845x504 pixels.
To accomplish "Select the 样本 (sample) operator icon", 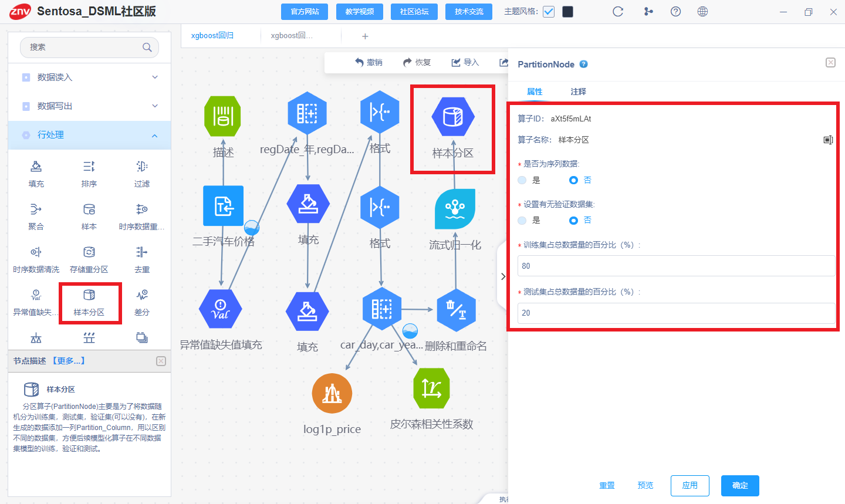I will click(x=89, y=209).
